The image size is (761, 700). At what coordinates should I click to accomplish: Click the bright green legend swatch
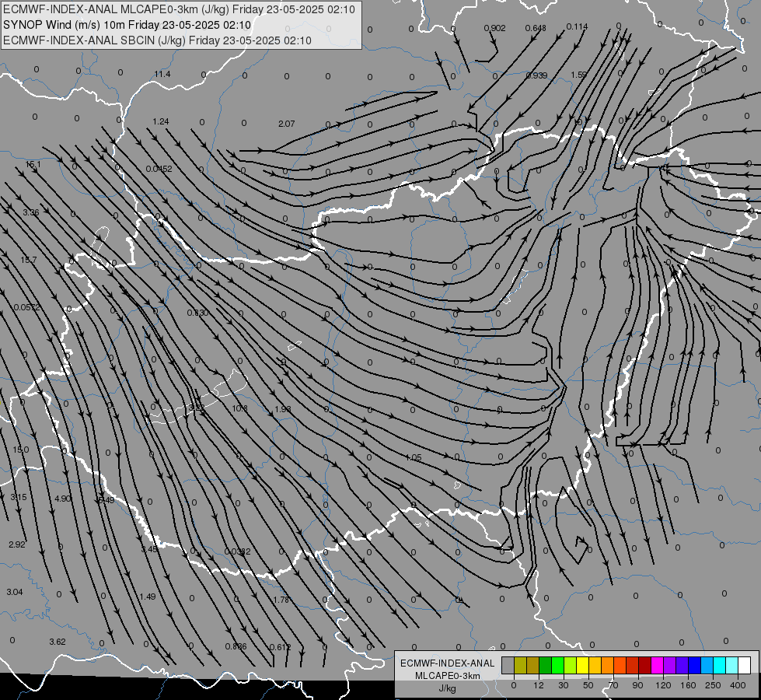pyautogui.click(x=558, y=665)
